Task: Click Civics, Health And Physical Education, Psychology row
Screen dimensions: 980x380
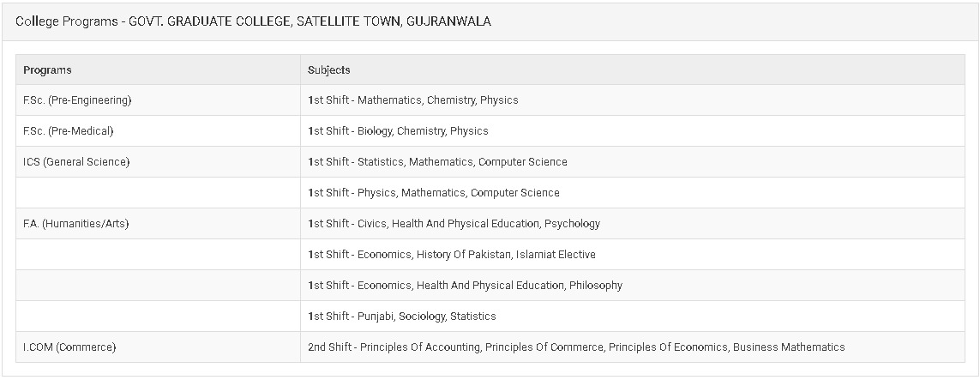Action: pyautogui.click(x=454, y=224)
